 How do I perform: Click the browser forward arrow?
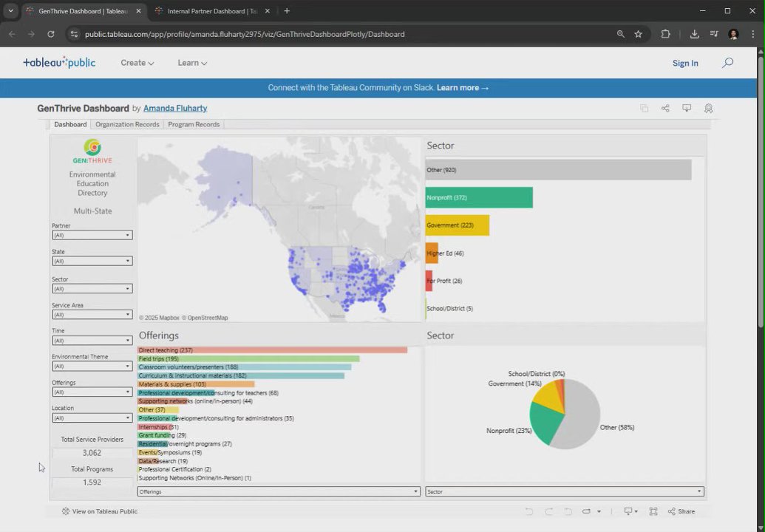31,34
